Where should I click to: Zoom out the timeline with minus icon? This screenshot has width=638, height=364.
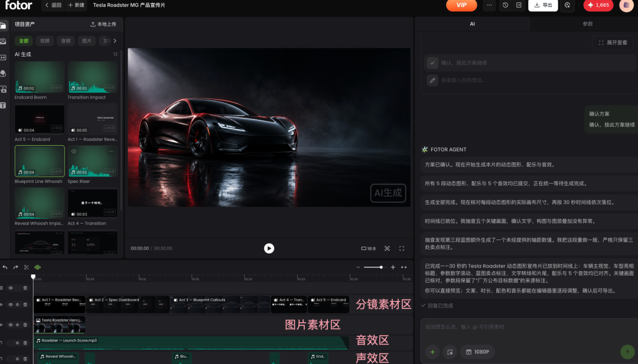click(358, 267)
